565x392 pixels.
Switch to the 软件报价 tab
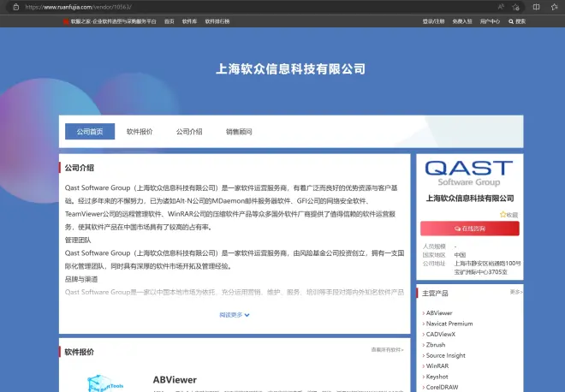(140, 132)
